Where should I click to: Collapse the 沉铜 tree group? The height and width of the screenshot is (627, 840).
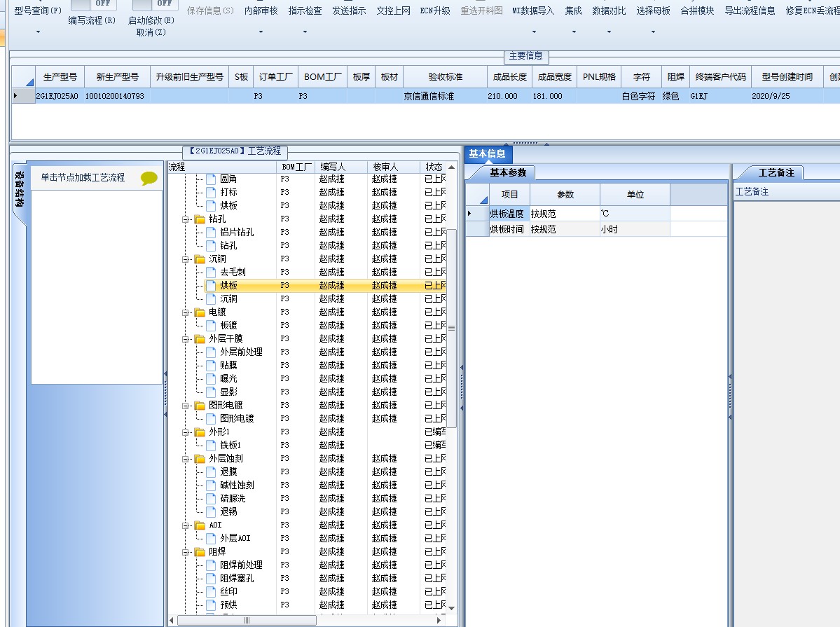(186, 259)
